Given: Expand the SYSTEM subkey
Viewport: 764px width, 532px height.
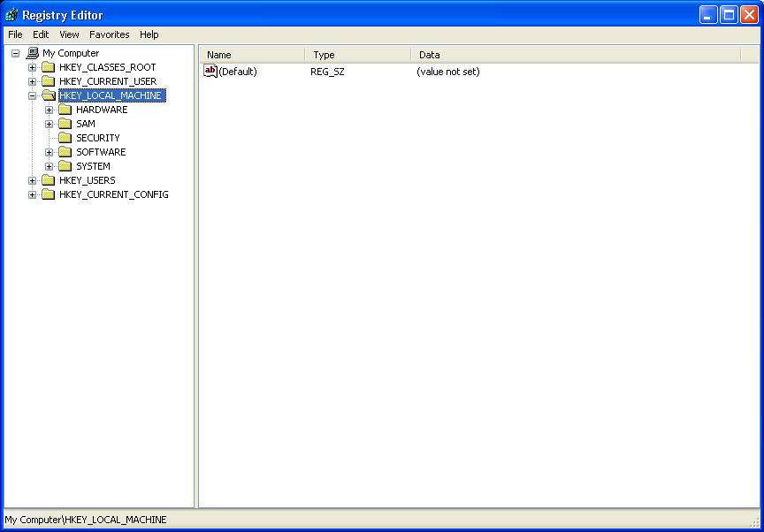Looking at the screenshot, I should coord(50,166).
